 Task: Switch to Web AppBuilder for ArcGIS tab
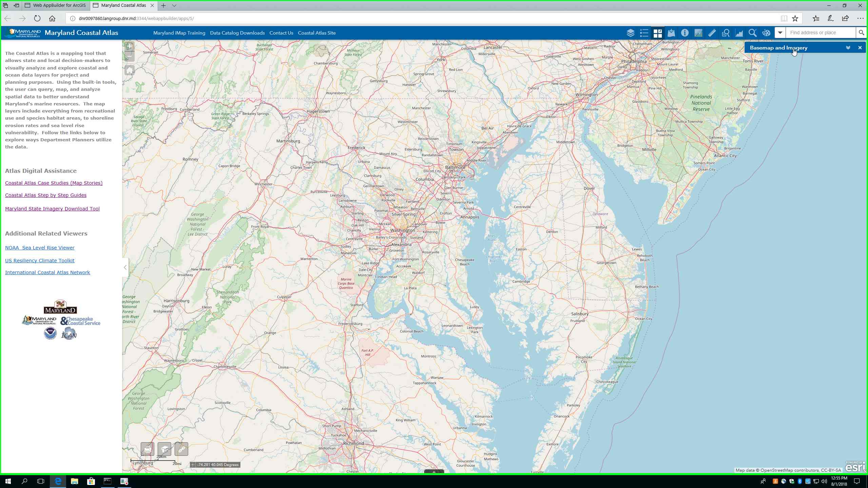[59, 5]
